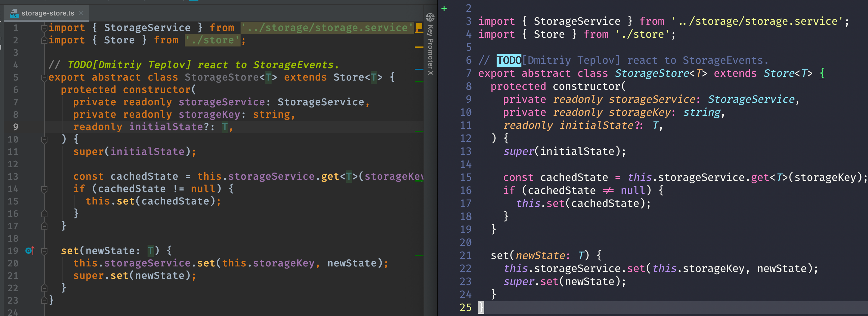Click 'readonly initialState?' on left editor line 9
Viewport: 868px width, 316px height.
click(141, 127)
